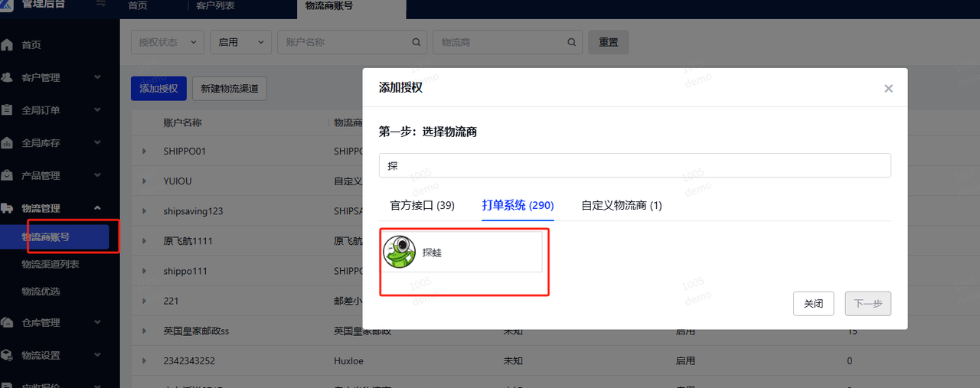The width and height of the screenshot is (980, 388).
Task: Open the 启用 status dropdown
Action: click(240, 42)
